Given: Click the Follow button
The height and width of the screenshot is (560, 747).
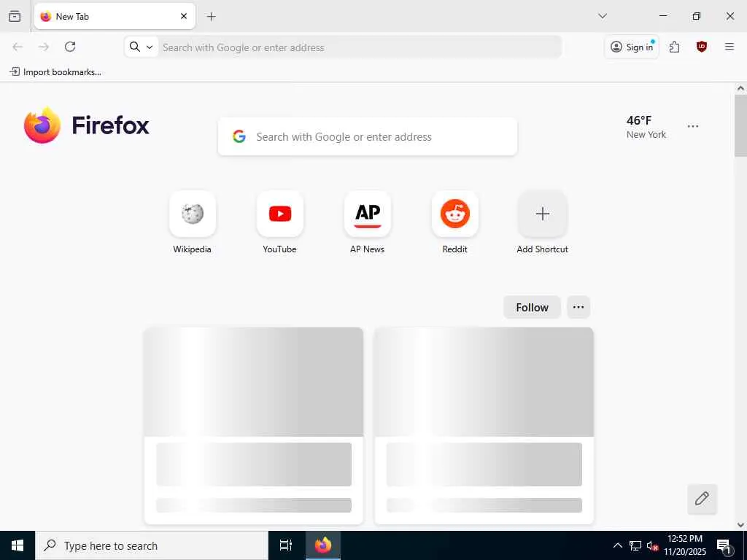Looking at the screenshot, I should pos(532,308).
